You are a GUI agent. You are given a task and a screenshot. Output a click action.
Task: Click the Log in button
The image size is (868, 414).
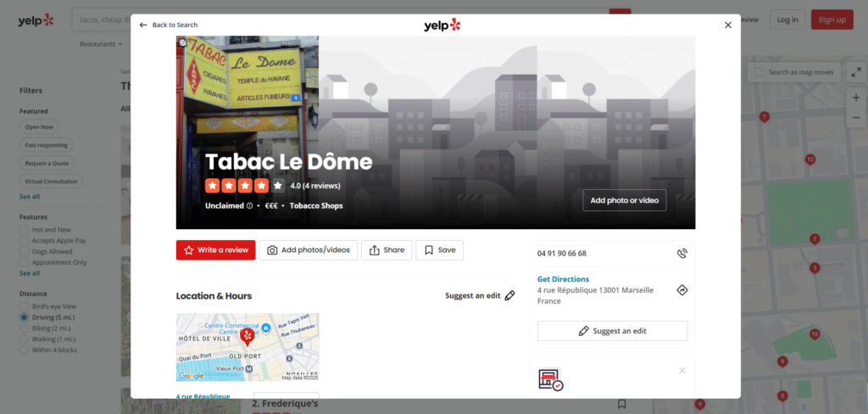click(x=787, y=20)
